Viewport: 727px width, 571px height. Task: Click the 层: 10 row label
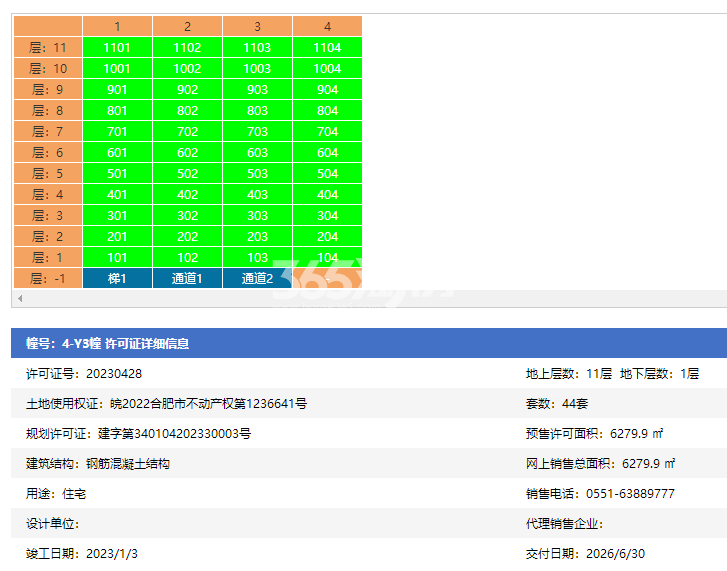48,69
